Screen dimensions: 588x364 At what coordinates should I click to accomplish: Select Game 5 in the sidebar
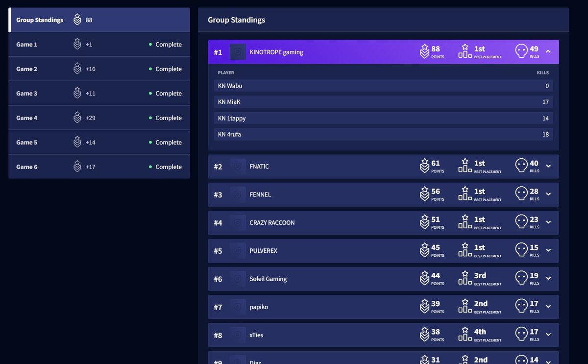99,143
